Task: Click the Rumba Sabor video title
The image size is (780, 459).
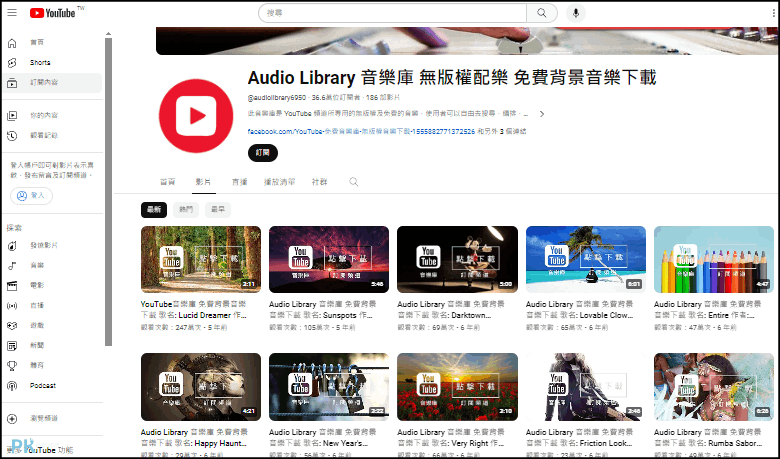Action: (708, 438)
